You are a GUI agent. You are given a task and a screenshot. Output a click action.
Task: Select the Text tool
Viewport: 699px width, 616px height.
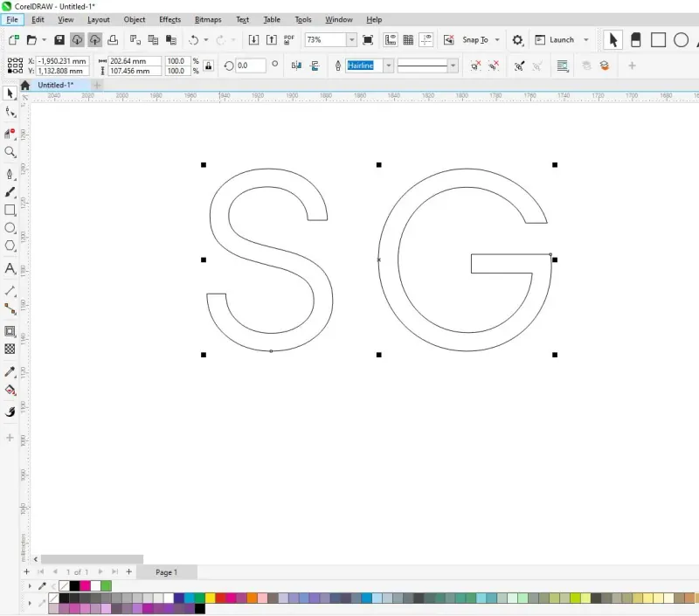[x=10, y=268]
